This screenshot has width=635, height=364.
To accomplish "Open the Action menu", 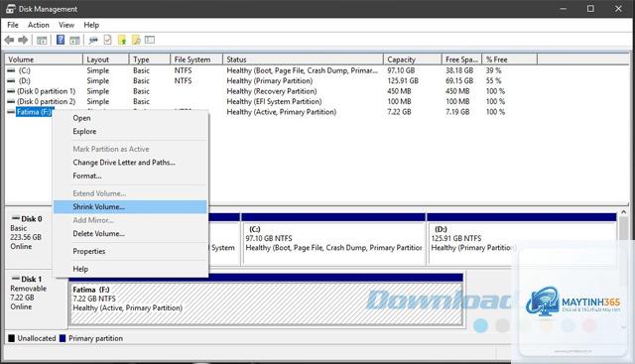I will pos(39,25).
